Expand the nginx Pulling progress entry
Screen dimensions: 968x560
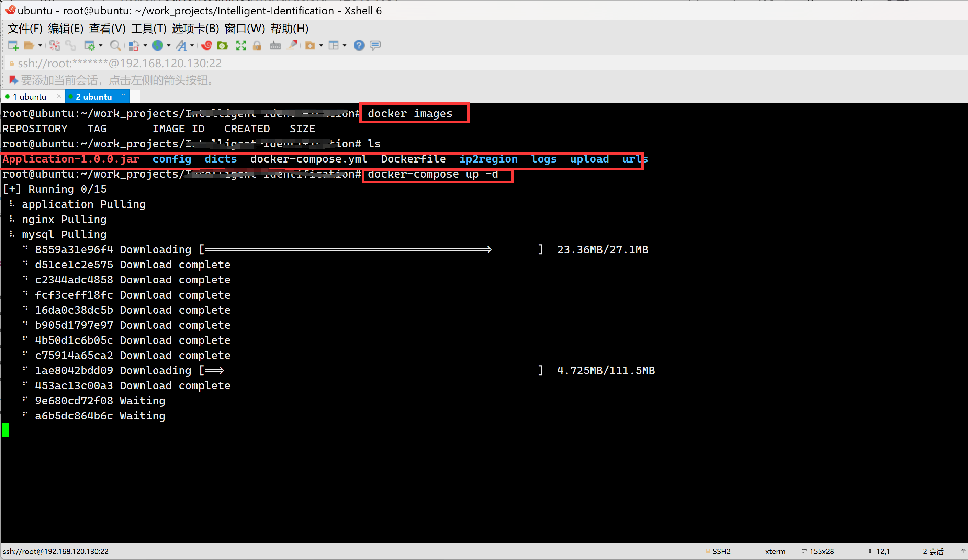(x=11, y=219)
